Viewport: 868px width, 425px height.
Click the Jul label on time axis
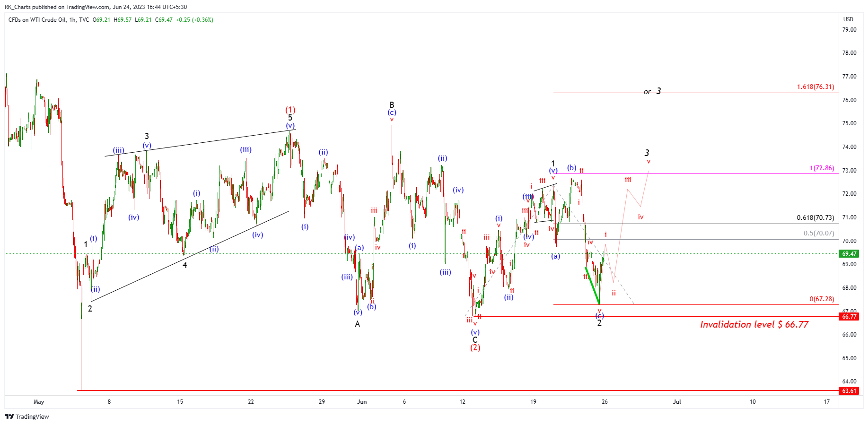pos(677,402)
